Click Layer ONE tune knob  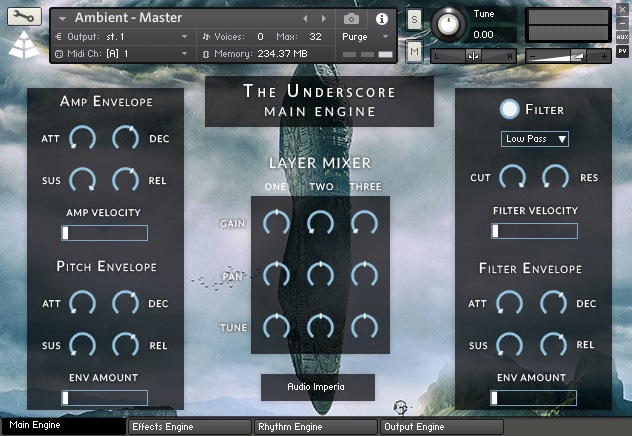coord(276,327)
